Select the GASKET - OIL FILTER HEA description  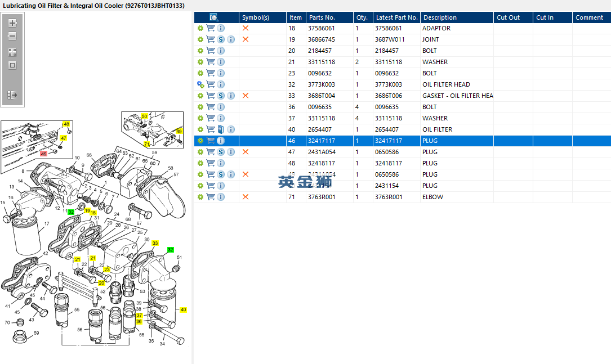(457, 96)
